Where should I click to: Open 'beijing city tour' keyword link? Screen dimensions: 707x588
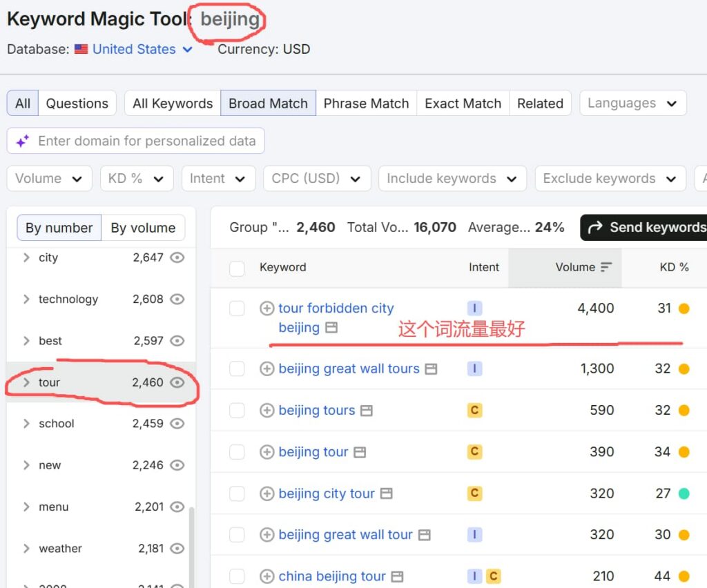(327, 493)
